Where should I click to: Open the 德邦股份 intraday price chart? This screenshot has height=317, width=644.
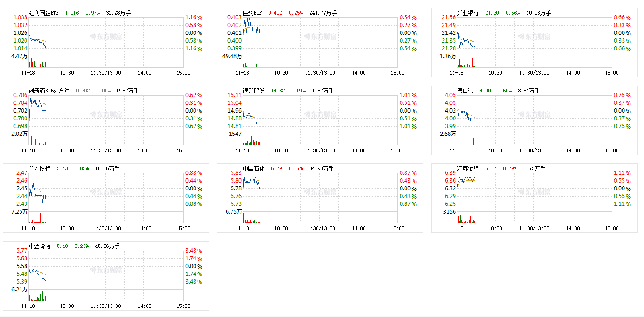(320, 120)
